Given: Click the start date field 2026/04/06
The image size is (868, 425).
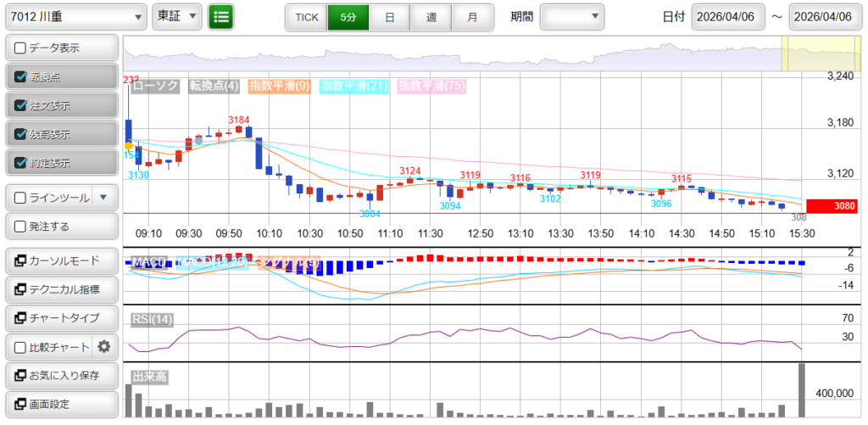Looking at the screenshot, I should click(729, 17).
